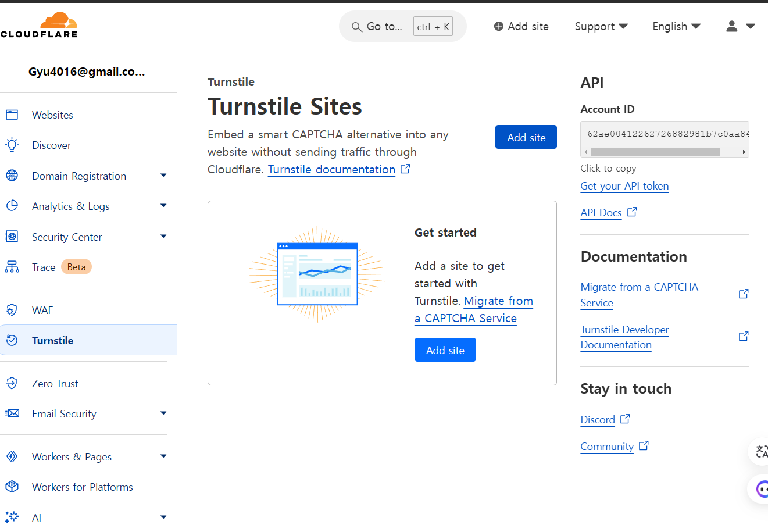Click the Go to... search box
Viewport: 768px width, 532px height.
[x=402, y=26]
